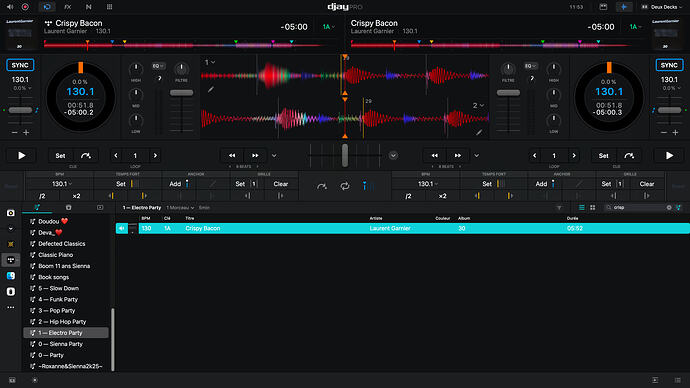Toggle SYNC on the right deck

coord(669,65)
